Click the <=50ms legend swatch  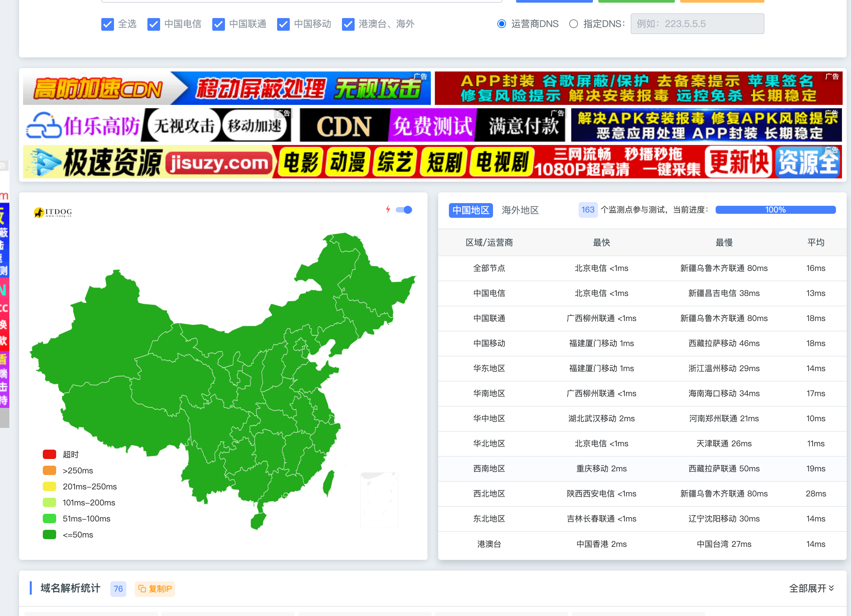pyautogui.click(x=49, y=535)
